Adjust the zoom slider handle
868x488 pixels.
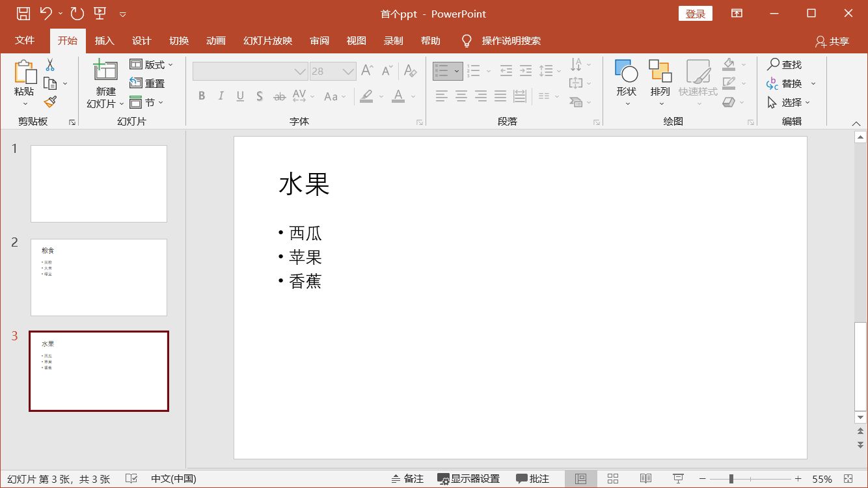click(731, 479)
